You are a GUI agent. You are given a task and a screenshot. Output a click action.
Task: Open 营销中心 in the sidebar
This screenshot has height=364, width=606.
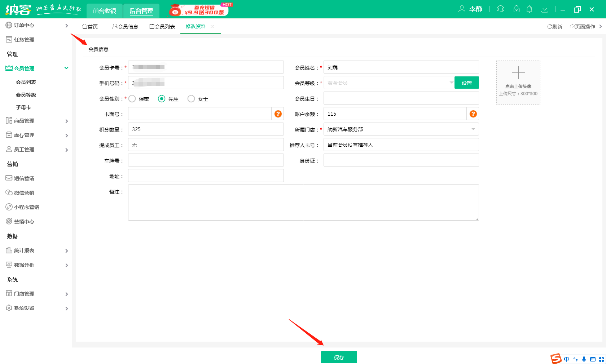click(25, 221)
